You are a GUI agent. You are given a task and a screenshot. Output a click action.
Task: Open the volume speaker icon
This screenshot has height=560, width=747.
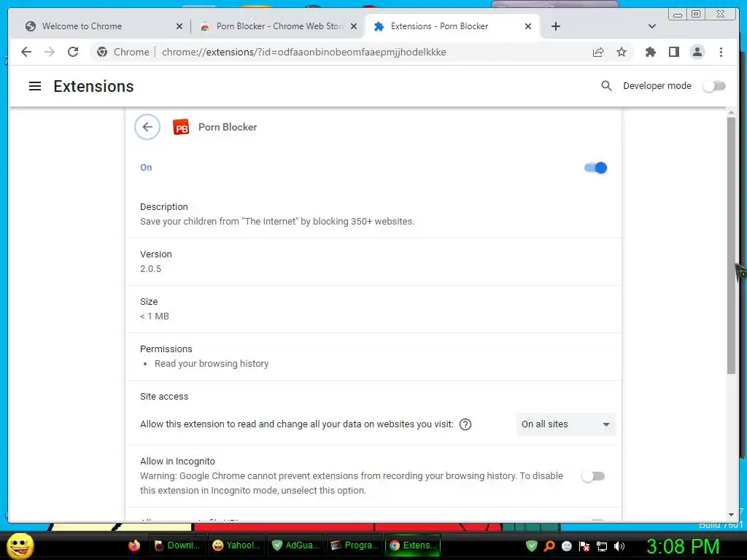coord(619,546)
